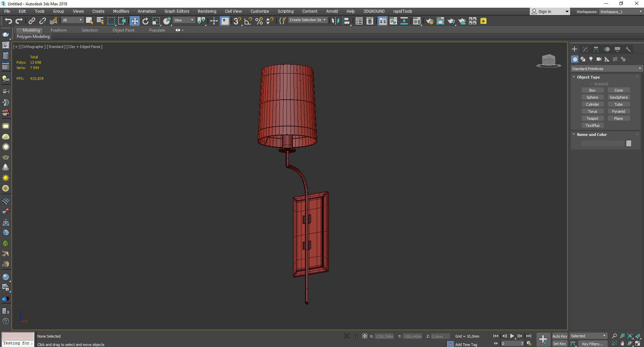
Task: Open Create Selection Set dropdown
Action: click(307, 20)
